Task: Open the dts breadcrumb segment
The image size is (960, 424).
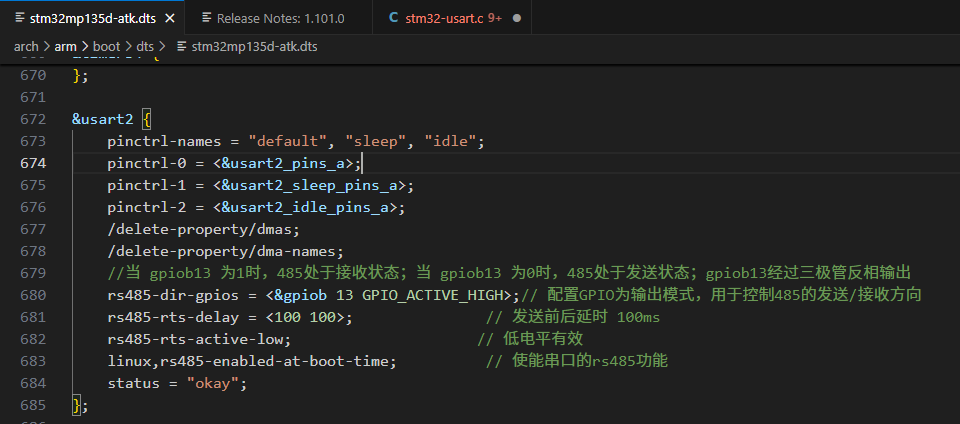Action: 145,46
